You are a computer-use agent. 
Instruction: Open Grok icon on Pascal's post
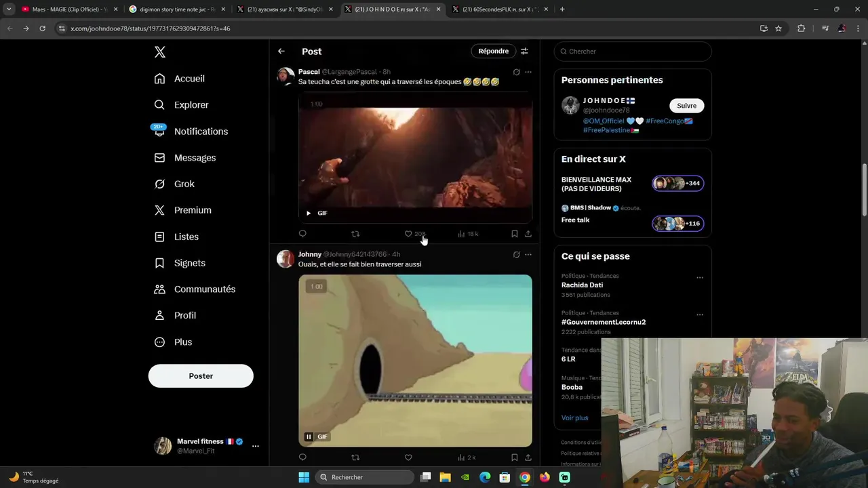click(516, 72)
